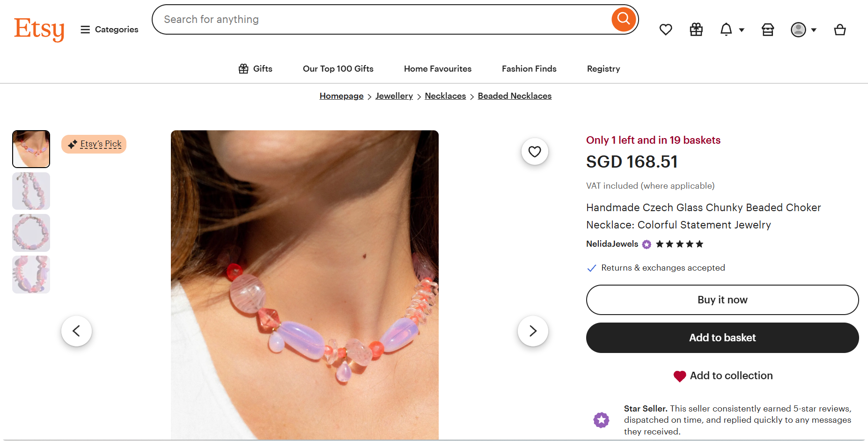Click the Star Seller badge beside NelidaJewels
This screenshot has width=868, height=441.
tap(647, 244)
